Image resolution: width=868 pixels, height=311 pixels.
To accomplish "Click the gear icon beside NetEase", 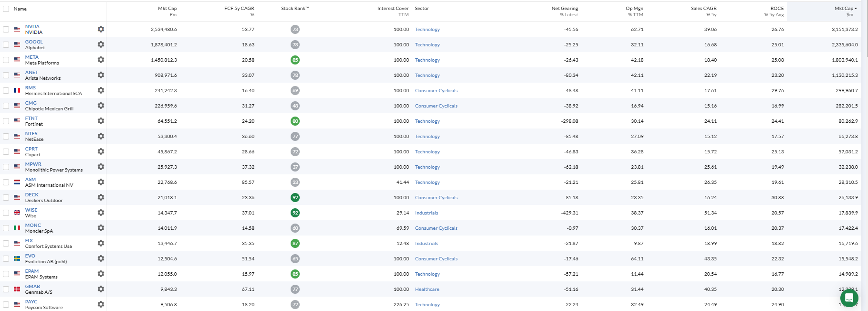I will coord(101,136).
